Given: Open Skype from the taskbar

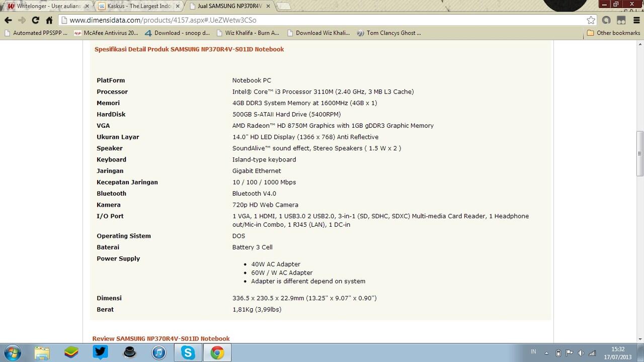Looking at the screenshot, I should 188,352.
